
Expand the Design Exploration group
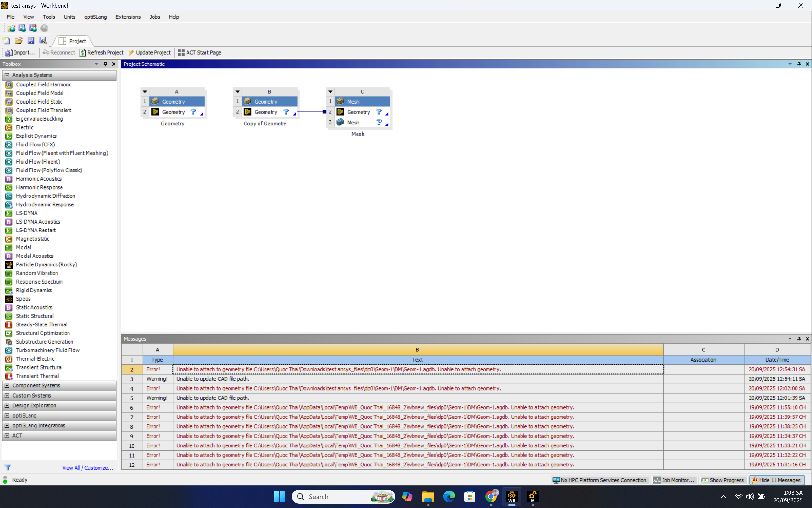7,405
